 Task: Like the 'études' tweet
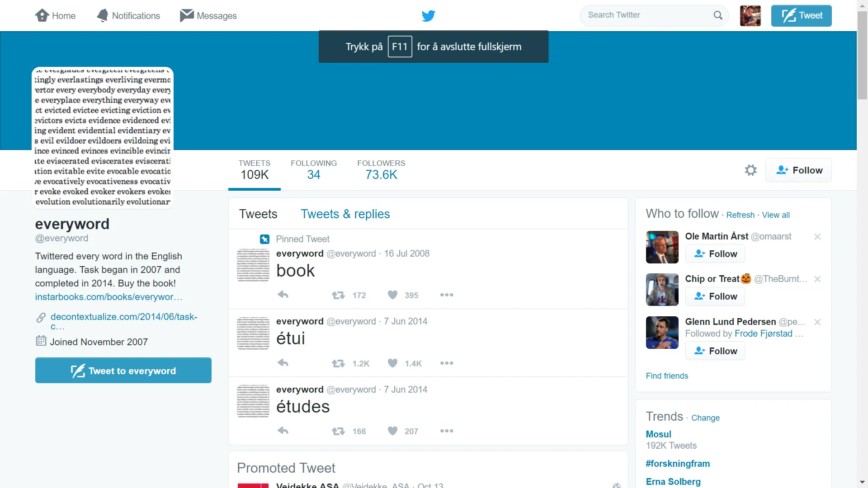click(392, 431)
